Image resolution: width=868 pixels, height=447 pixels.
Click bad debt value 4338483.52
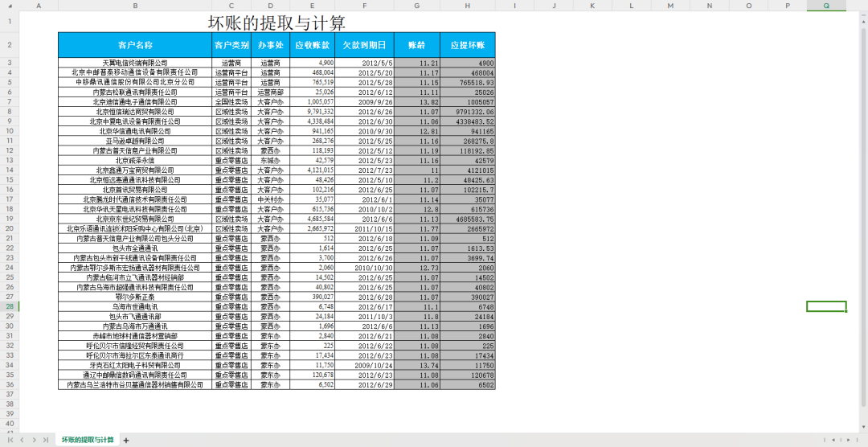pos(468,121)
